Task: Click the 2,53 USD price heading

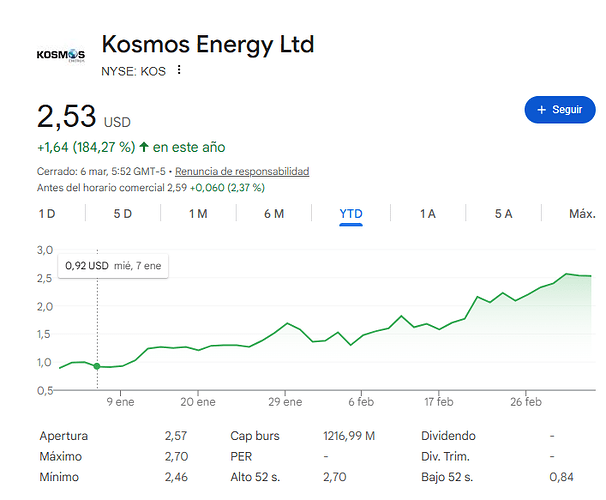Action: (x=84, y=117)
